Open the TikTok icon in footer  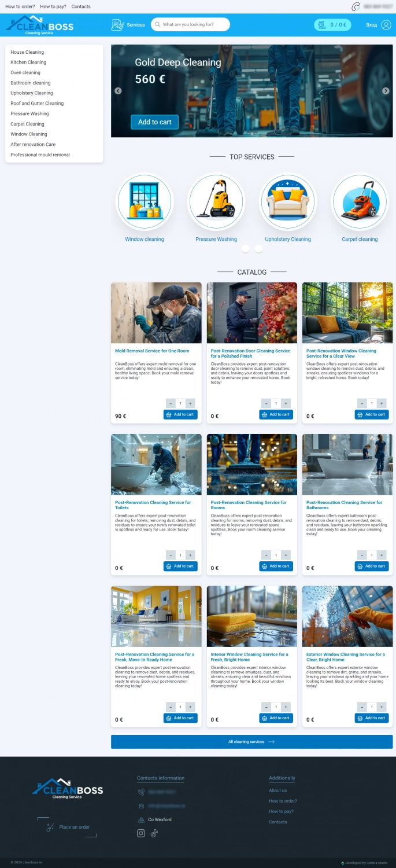[x=154, y=833]
